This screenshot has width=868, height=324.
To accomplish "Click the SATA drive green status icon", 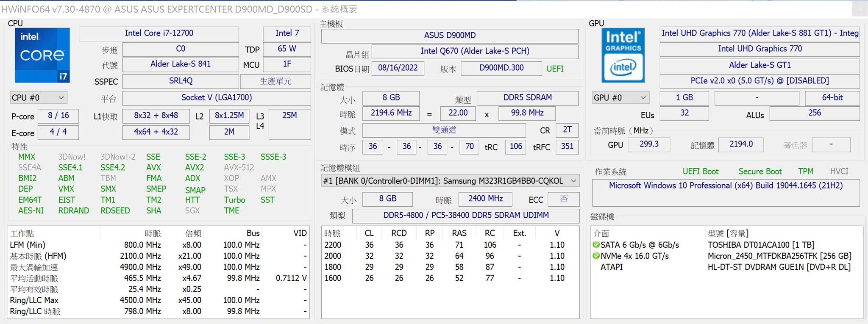I will coord(596,245).
